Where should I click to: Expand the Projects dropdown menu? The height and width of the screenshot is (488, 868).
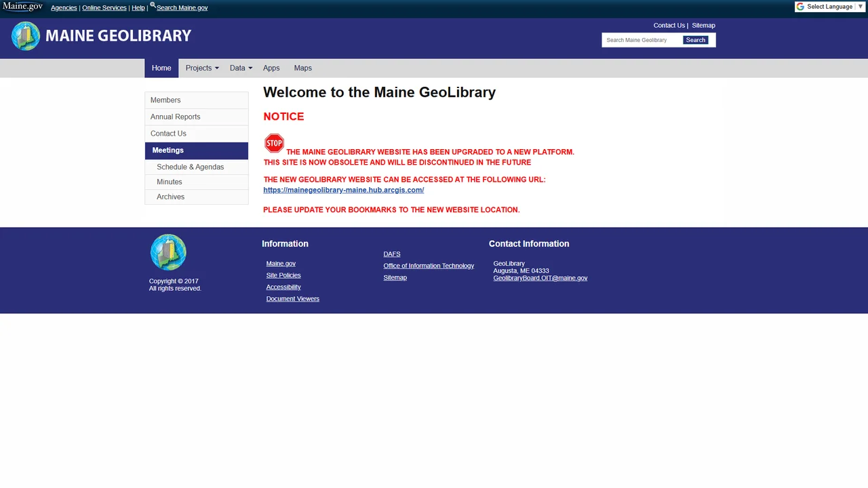tap(202, 68)
